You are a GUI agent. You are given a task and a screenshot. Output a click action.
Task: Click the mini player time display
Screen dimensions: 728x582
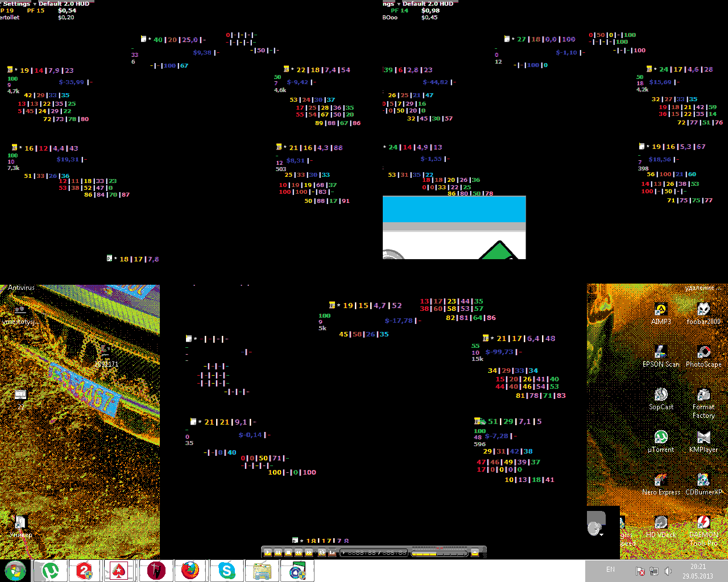tap(374, 552)
